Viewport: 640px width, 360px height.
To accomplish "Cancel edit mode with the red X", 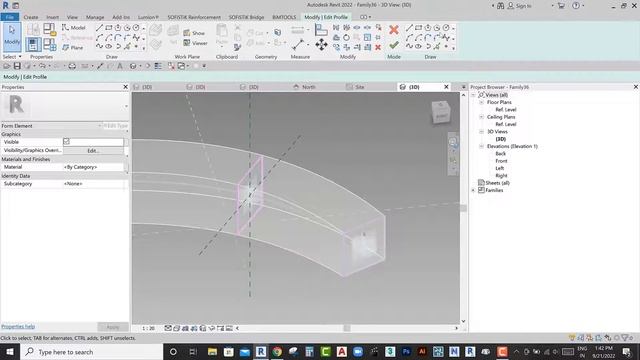I will (x=393, y=29).
